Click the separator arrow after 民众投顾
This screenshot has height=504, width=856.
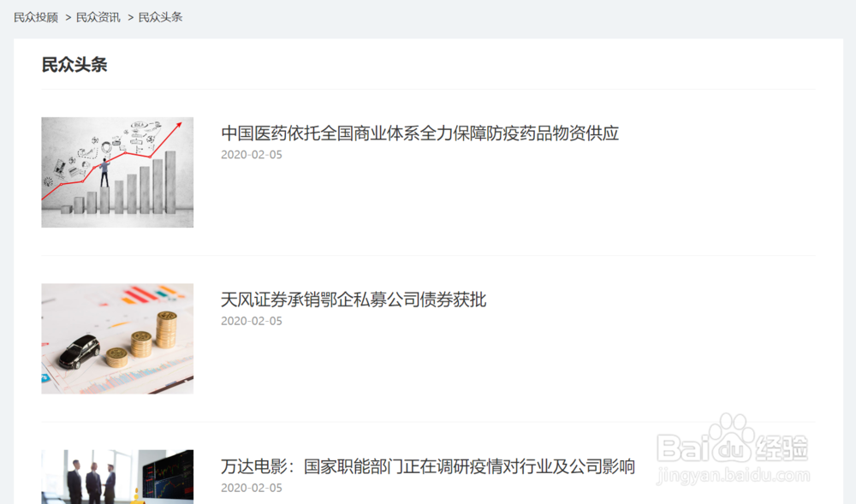(x=68, y=18)
